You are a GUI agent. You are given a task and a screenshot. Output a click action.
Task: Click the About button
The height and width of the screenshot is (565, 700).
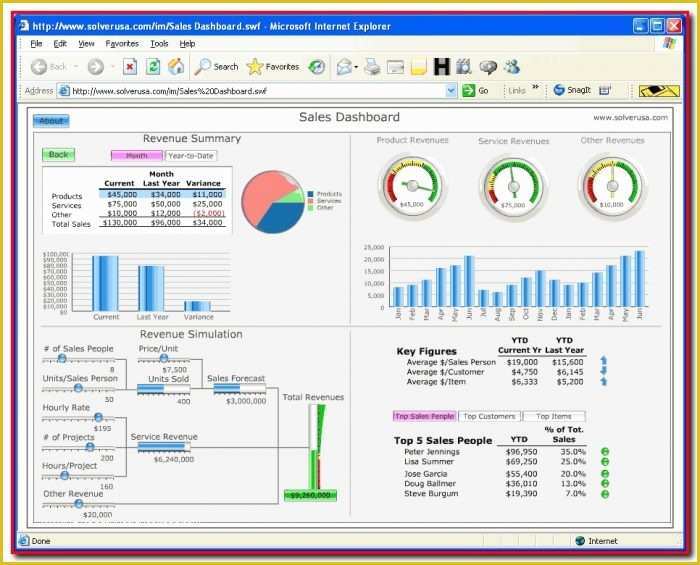pos(51,121)
